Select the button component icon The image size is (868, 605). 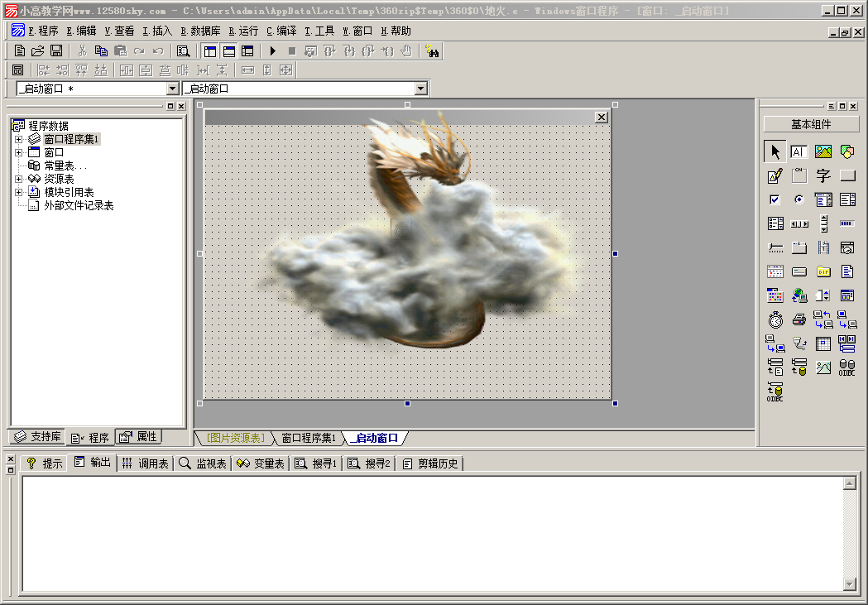[x=847, y=175]
